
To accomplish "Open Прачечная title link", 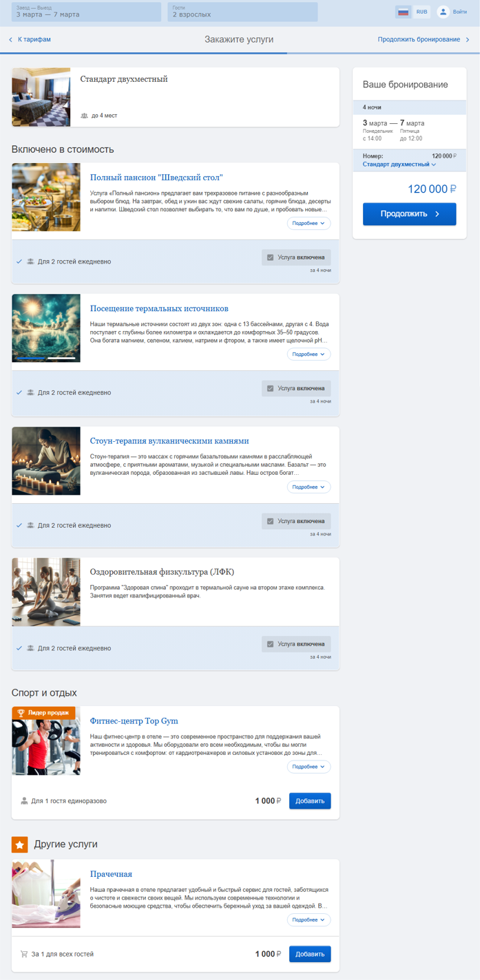I will point(111,875).
